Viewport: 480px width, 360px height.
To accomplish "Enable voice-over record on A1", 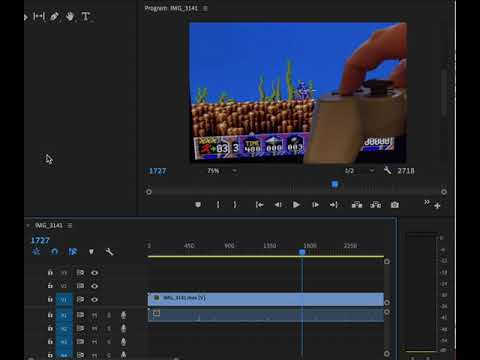I will [123, 315].
